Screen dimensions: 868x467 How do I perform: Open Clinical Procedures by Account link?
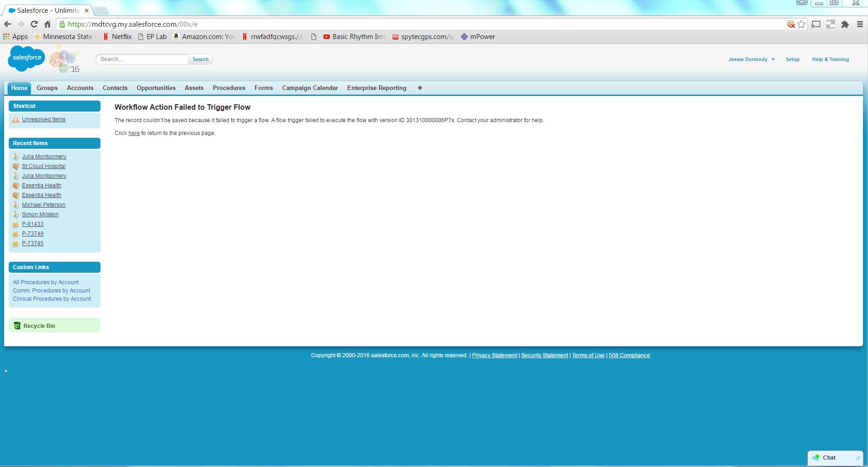[52, 299]
